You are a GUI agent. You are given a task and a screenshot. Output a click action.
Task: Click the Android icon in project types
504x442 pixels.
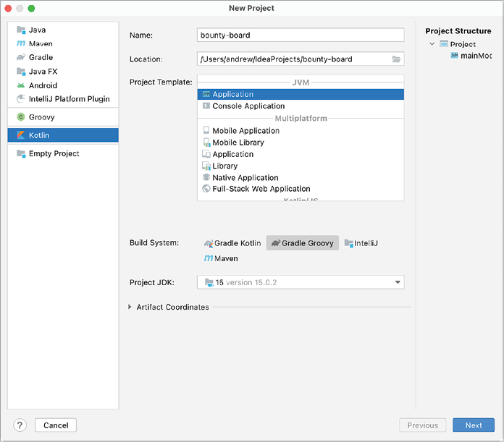point(21,85)
